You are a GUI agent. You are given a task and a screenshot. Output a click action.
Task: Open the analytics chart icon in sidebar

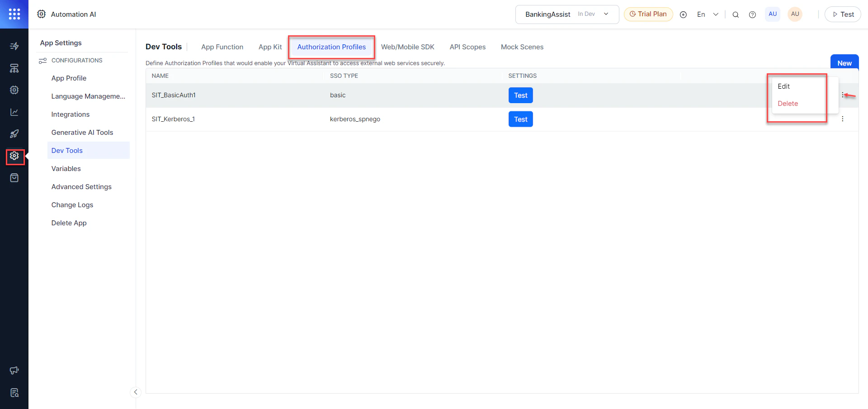pos(14,112)
